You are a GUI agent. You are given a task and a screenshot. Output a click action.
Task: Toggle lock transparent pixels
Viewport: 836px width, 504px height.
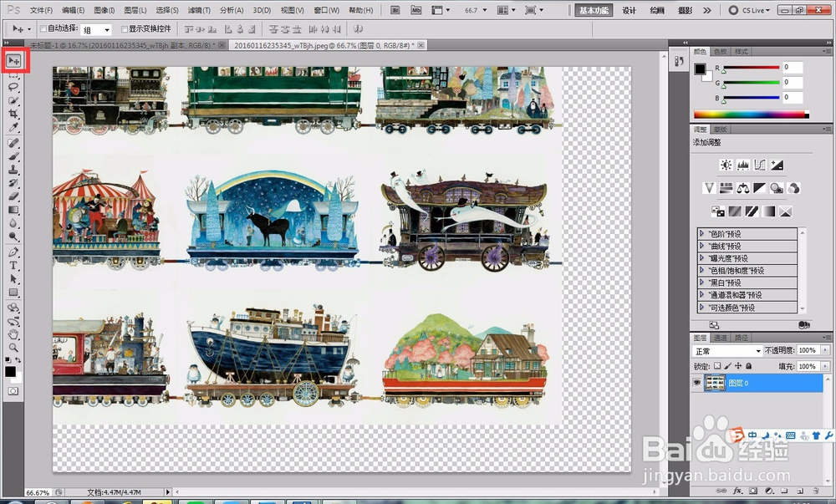tap(717, 366)
